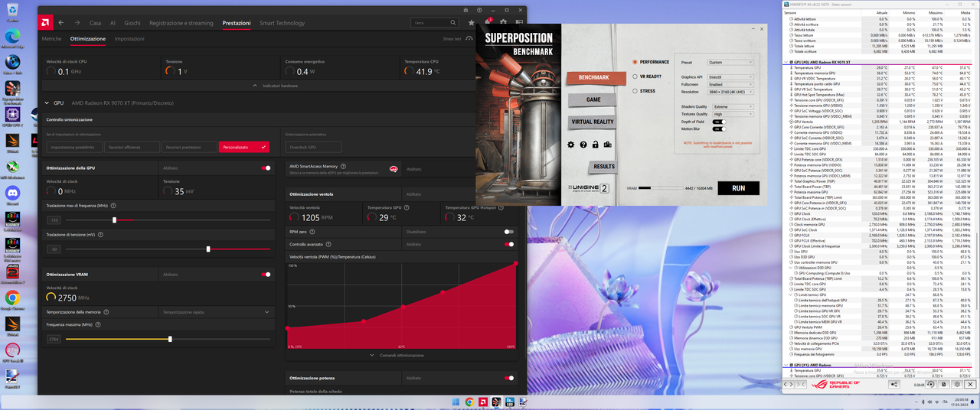Switch to Impostazioni subtab
The height and width of the screenshot is (410, 980).
coord(129,39)
